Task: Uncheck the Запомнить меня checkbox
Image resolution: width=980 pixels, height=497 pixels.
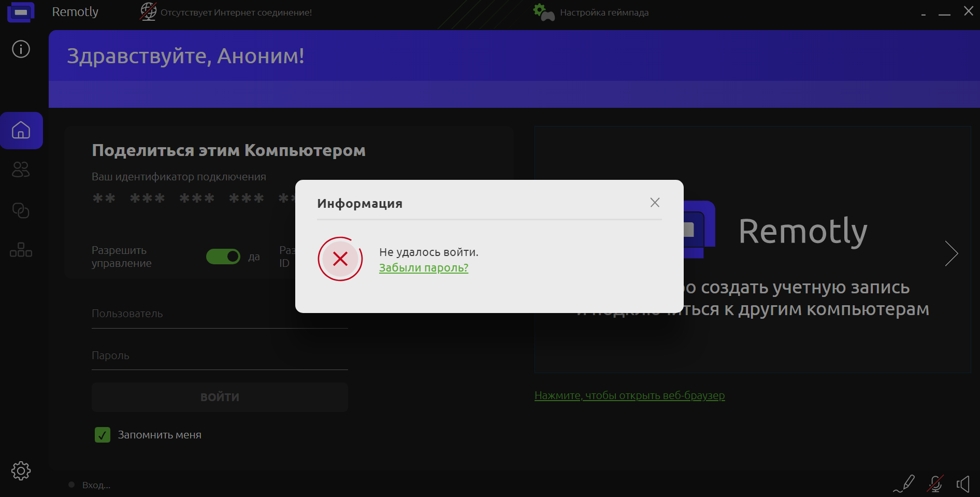Action: click(x=103, y=435)
